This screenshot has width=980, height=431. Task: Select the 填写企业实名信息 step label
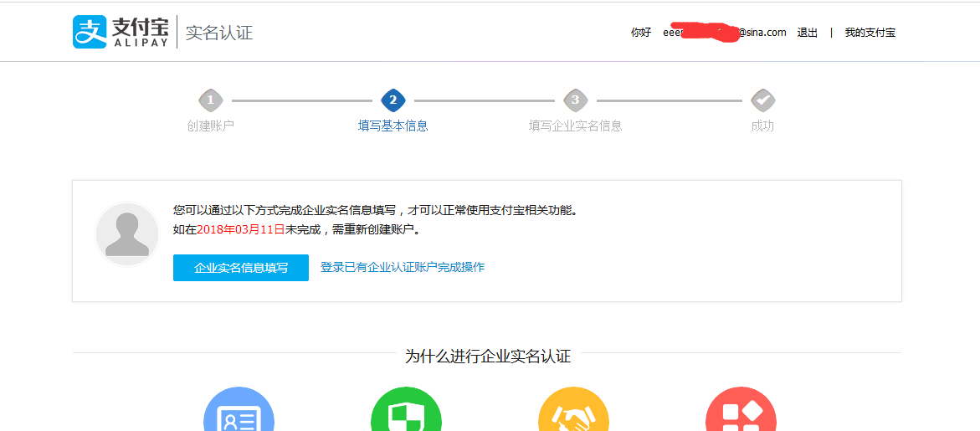coord(575,126)
